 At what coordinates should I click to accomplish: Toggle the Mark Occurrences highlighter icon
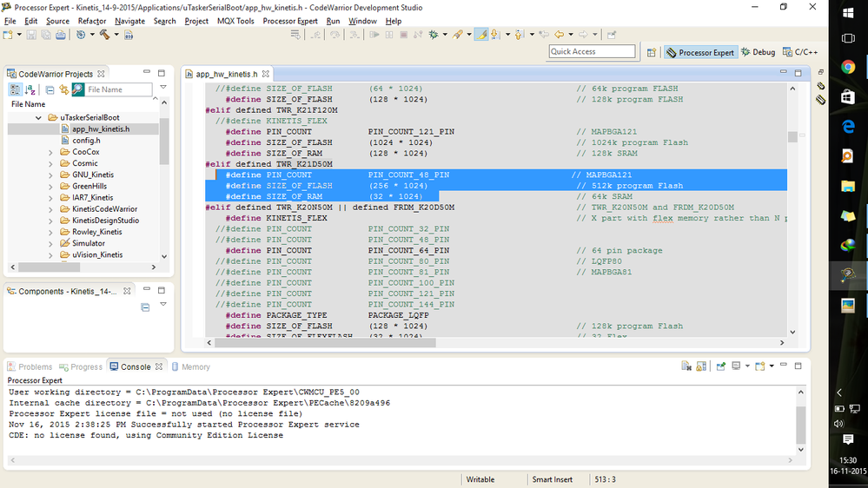[482, 35]
